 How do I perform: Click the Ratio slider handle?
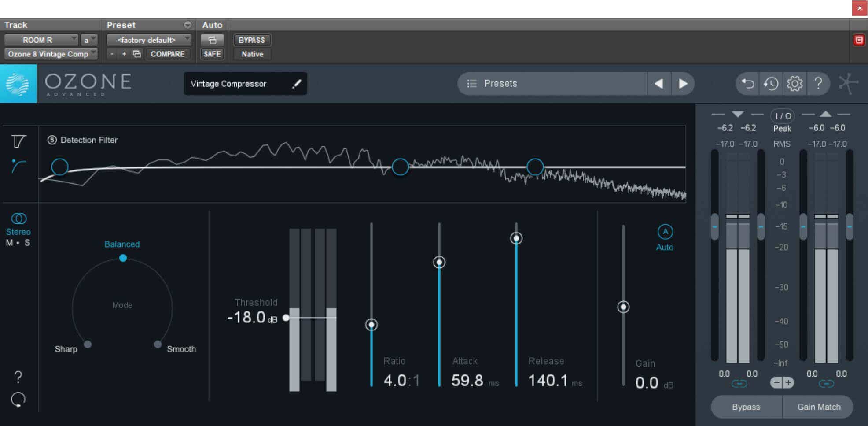click(371, 325)
